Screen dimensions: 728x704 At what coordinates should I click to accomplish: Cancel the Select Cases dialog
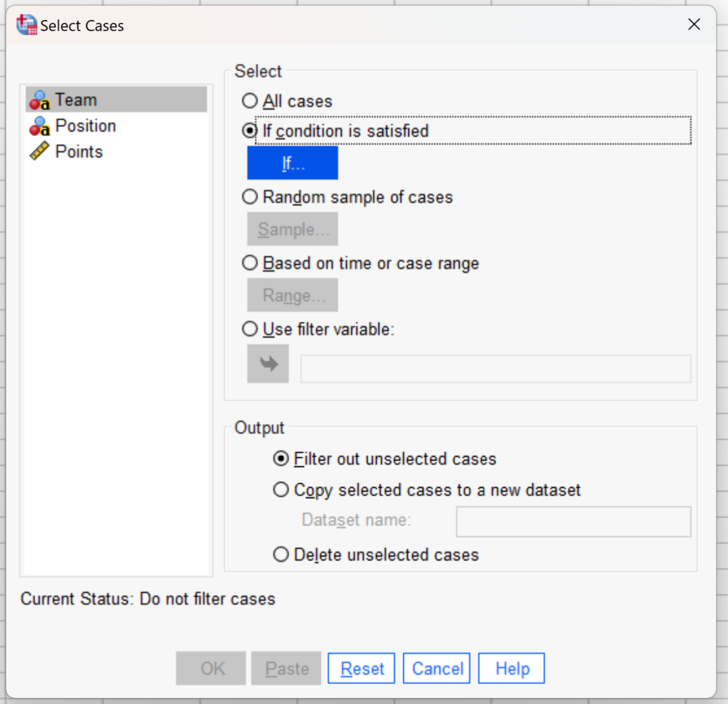pos(436,668)
